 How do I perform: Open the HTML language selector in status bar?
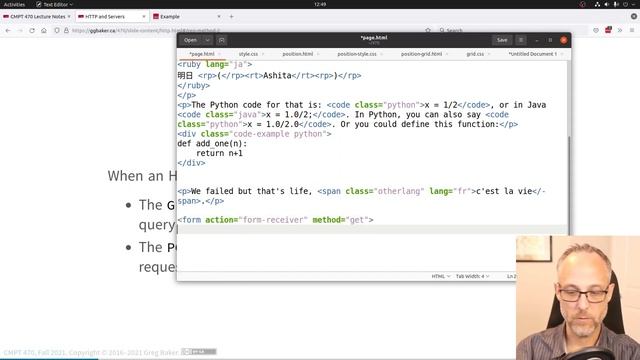441,276
